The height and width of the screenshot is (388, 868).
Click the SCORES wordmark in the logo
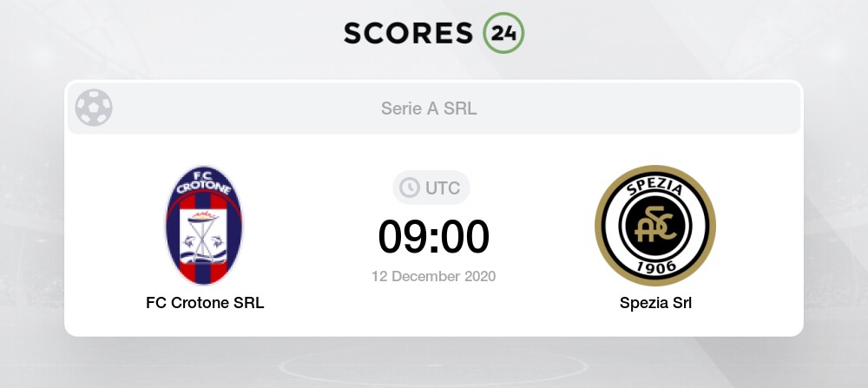(x=410, y=31)
